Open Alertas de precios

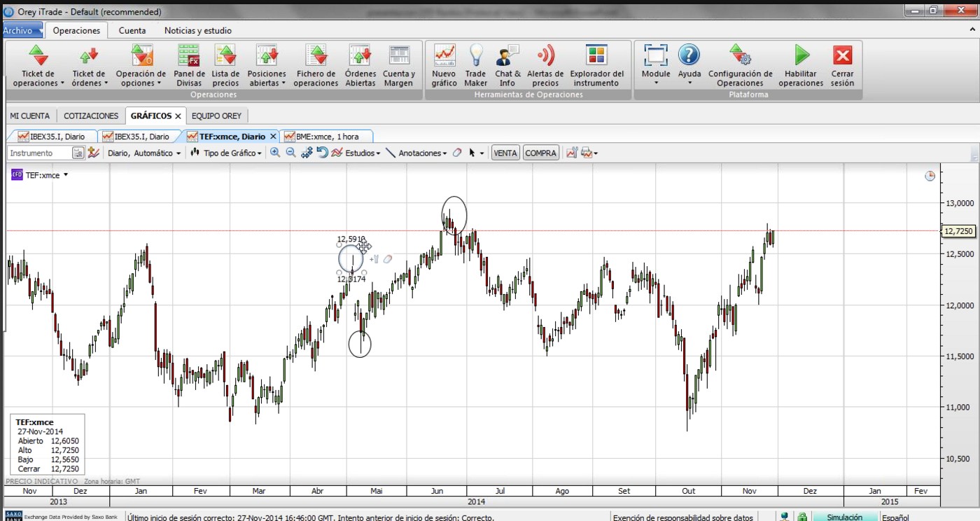[545, 65]
